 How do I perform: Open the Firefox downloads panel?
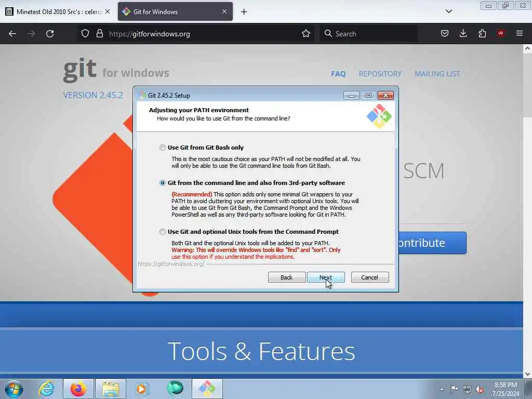[x=463, y=34]
